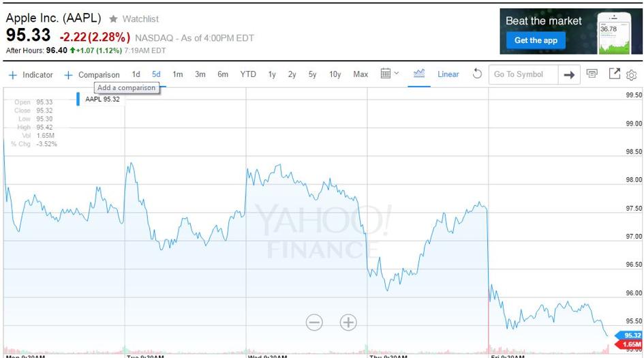The width and height of the screenshot is (644, 358).
Task: Open chart settings gear icon
Action: click(x=631, y=75)
